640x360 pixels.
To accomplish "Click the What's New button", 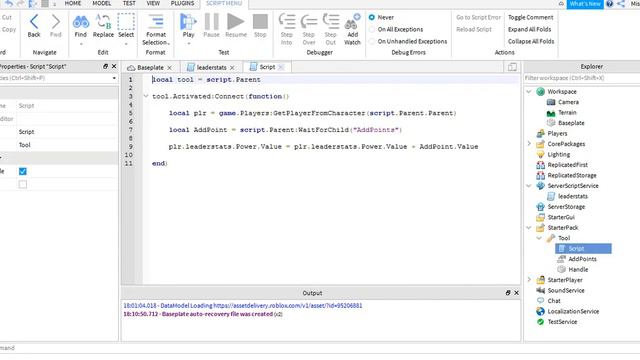I will [585, 4].
